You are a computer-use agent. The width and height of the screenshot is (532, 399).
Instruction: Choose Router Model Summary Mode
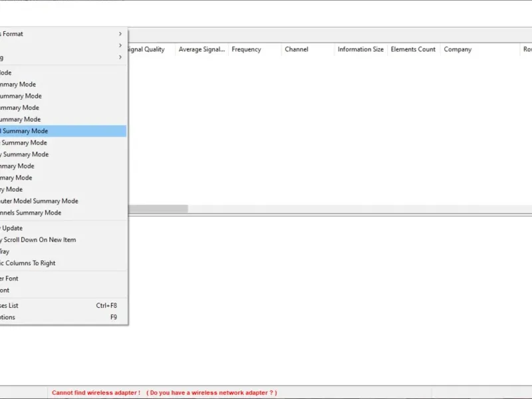point(63,201)
